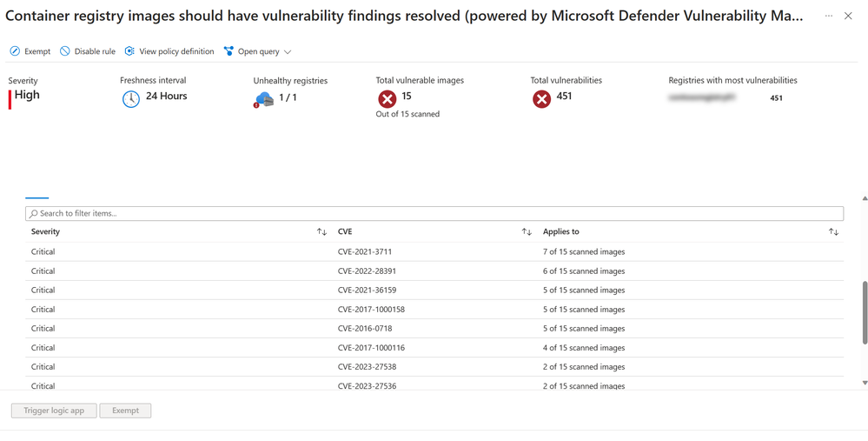868x441 pixels.
Task: Sort the table by CVE column arrows
Action: tap(527, 232)
